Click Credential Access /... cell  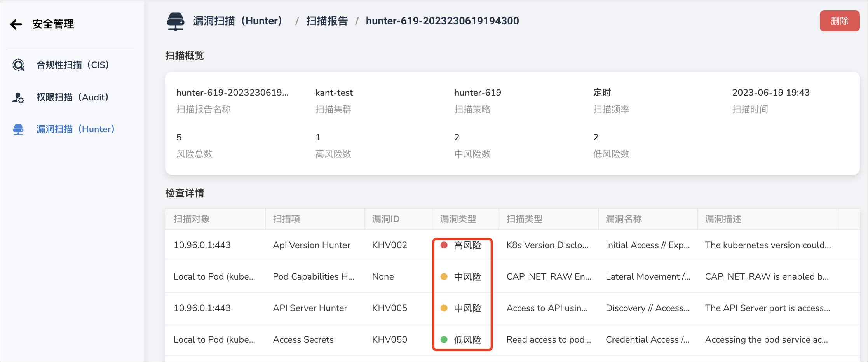point(647,339)
